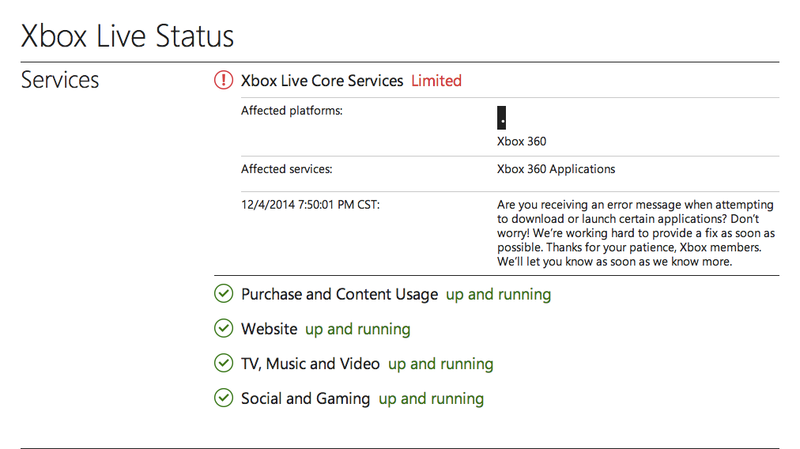Viewport: 800px width, 449px height.
Task: Click the Xbox 360 console platform icon
Action: point(502,118)
